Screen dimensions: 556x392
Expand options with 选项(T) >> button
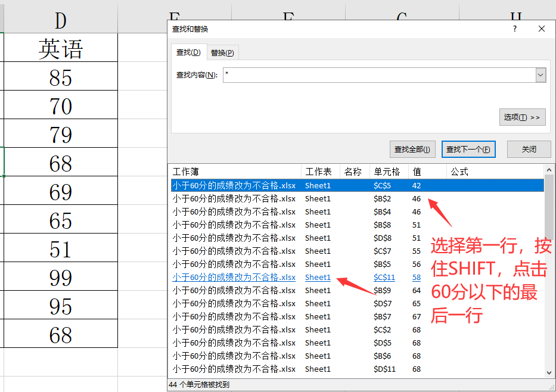click(x=522, y=117)
